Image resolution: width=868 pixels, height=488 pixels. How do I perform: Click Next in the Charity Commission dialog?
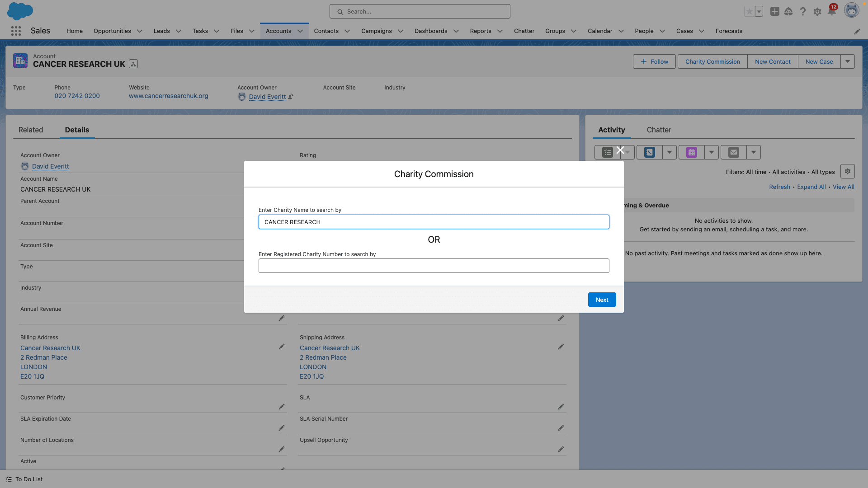click(x=602, y=300)
